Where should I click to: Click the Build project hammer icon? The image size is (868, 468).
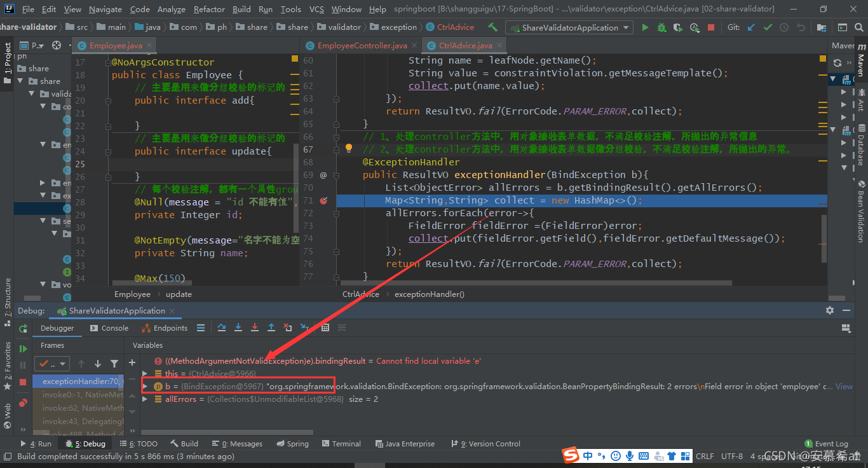coord(492,27)
